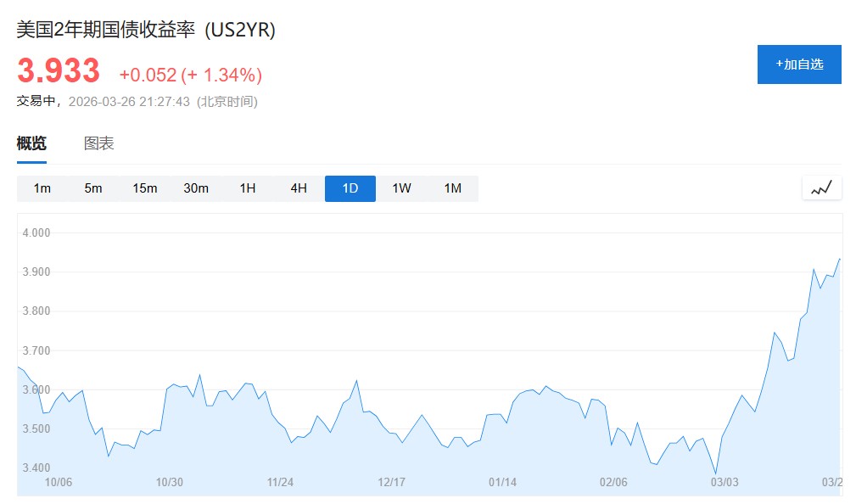The width and height of the screenshot is (856, 504).
Task: Open the chart type line icon
Action: 821,188
